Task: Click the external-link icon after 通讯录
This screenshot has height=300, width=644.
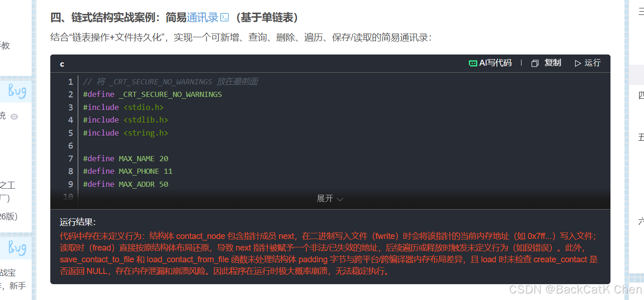Action: (x=224, y=17)
